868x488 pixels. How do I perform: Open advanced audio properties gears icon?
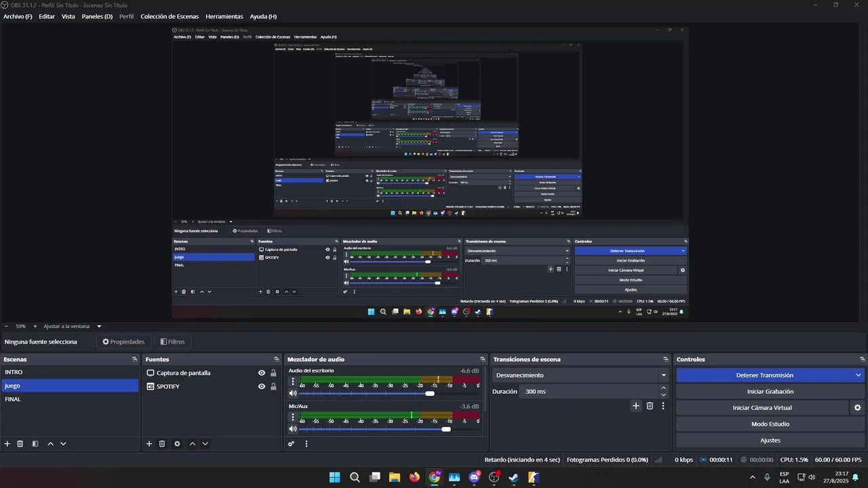tap(291, 444)
